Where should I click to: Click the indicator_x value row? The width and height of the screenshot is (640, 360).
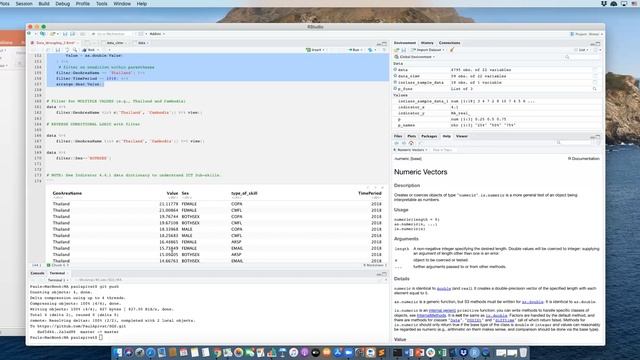(497, 107)
